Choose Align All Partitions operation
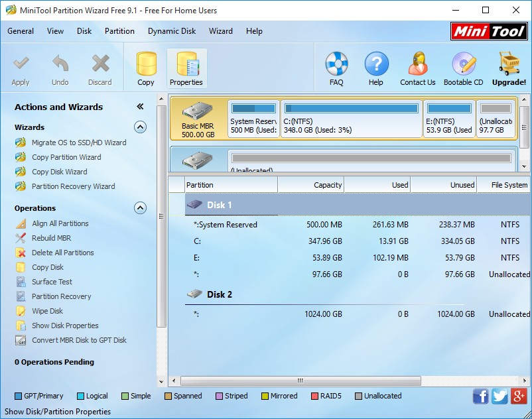Viewport: 532px width, 419px height. click(x=60, y=223)
